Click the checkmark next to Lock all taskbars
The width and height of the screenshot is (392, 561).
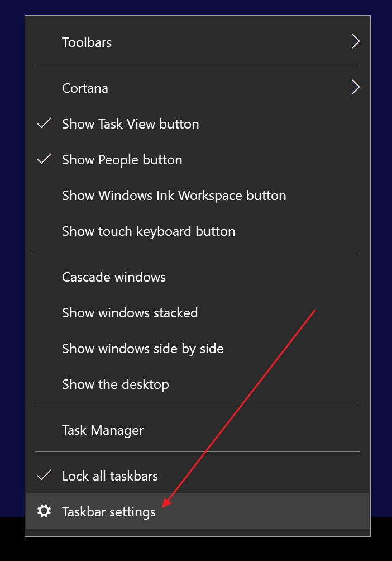44,476
